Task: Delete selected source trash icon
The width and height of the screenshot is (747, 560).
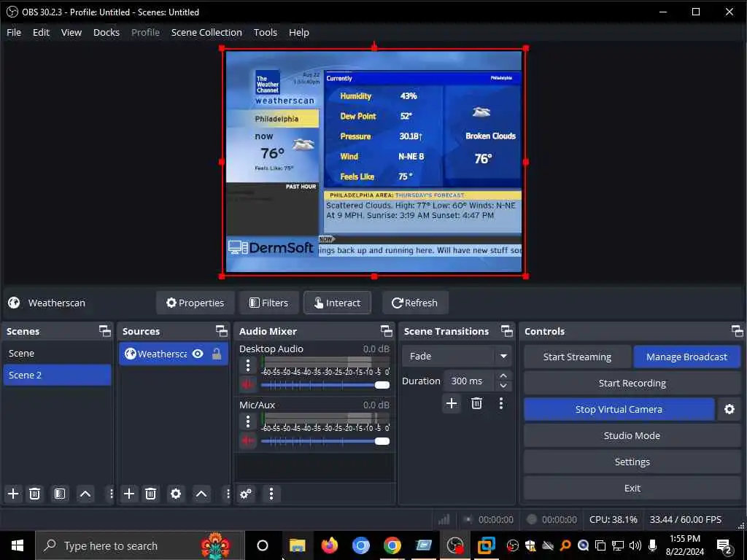Action: (x=150, y=494)
